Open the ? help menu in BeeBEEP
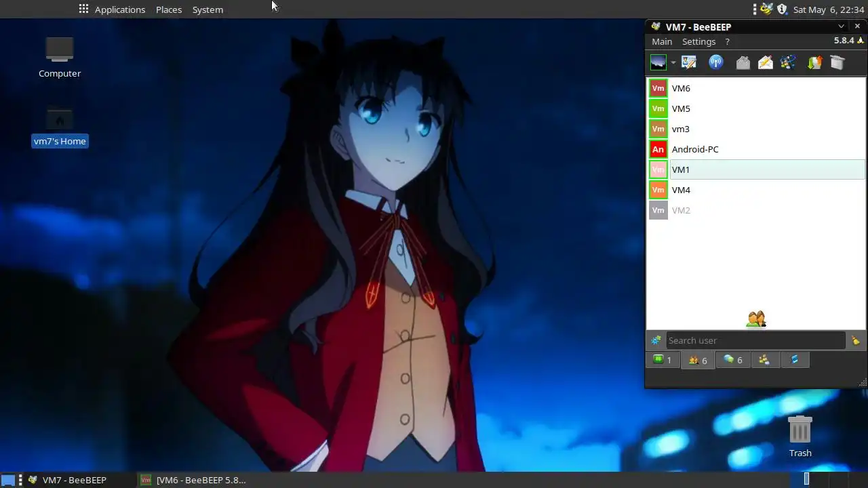 (727, 41)
